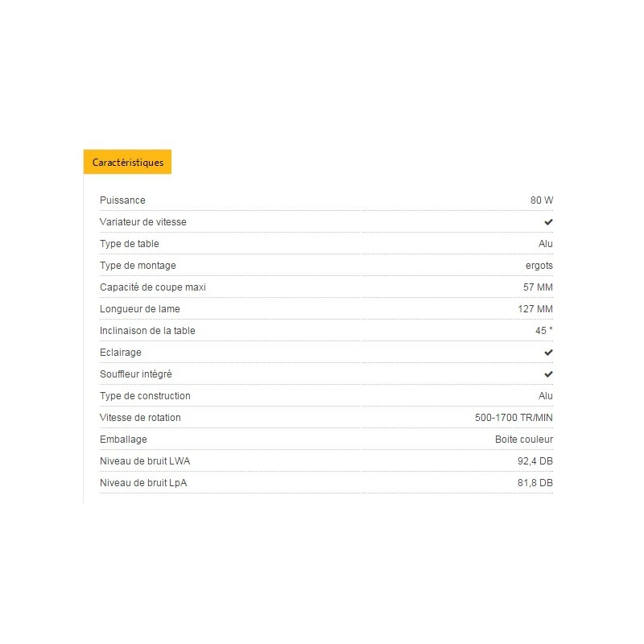Viewport: 644px width, 644px height.
Task: Select the Longueur de lame label
Action: click(x=140, y=308)
